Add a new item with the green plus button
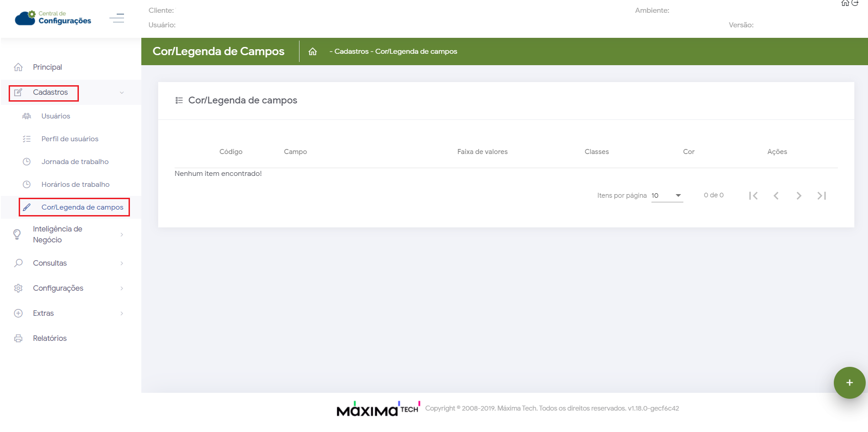The image size is (868, 432). 849,383
